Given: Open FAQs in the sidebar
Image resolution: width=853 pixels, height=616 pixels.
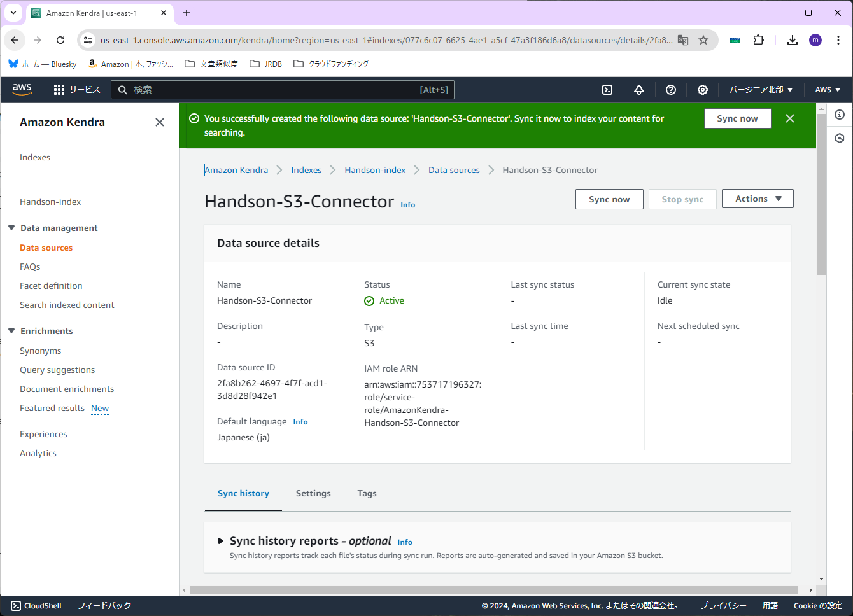Looking at the screenshot, I should [x=30, y=267].
